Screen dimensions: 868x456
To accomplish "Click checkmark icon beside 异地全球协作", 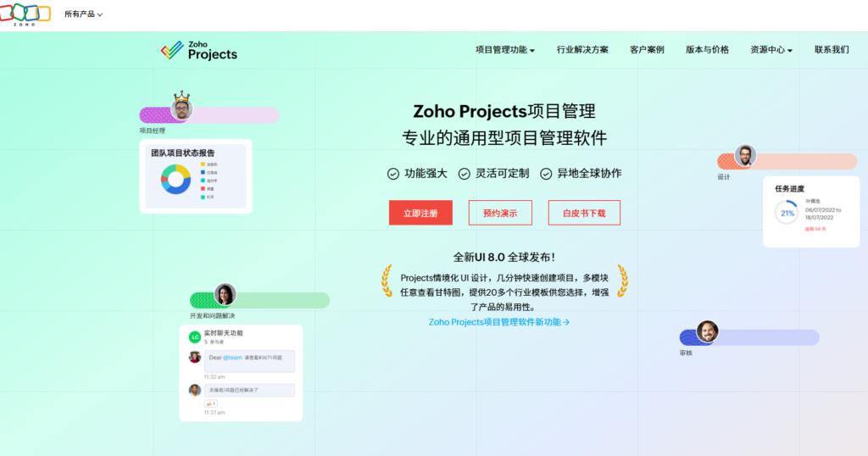I will [x=546, y=174].
